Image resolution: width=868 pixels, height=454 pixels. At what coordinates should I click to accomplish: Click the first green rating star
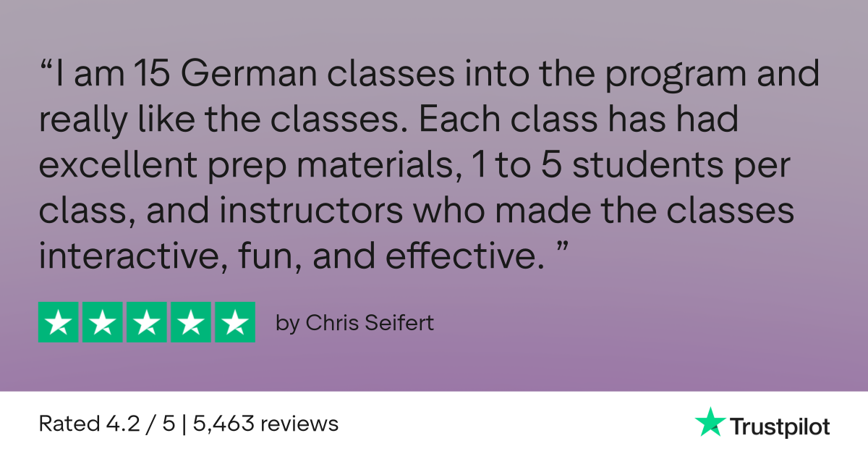59,322
